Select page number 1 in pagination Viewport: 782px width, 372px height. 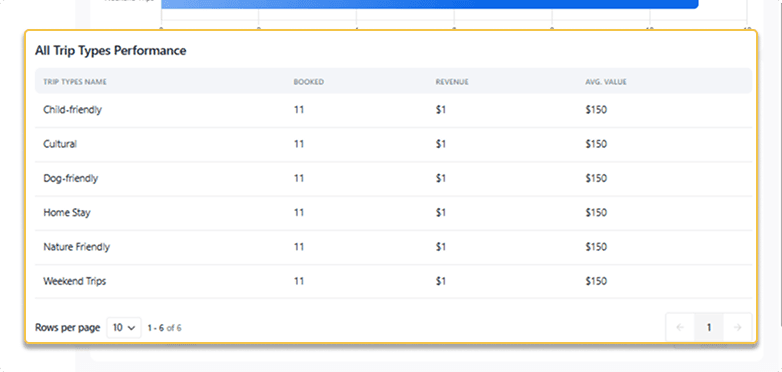(x=709, y=328)
